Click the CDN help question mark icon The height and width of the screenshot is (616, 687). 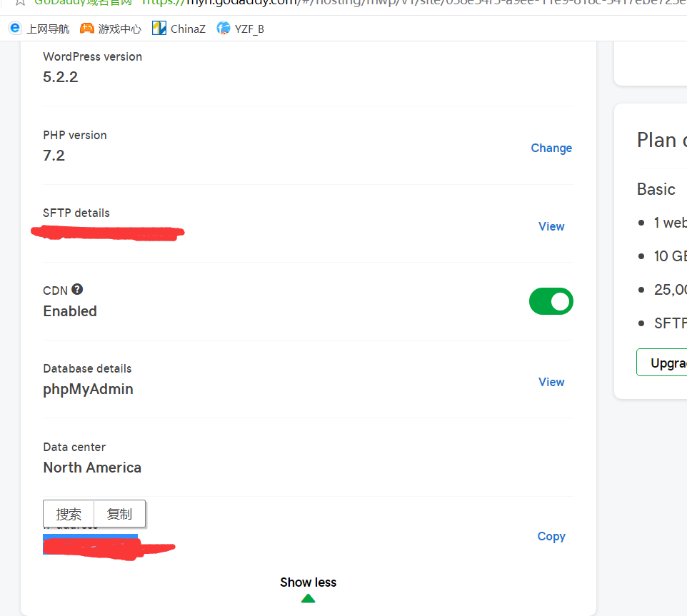coord(77,289)
